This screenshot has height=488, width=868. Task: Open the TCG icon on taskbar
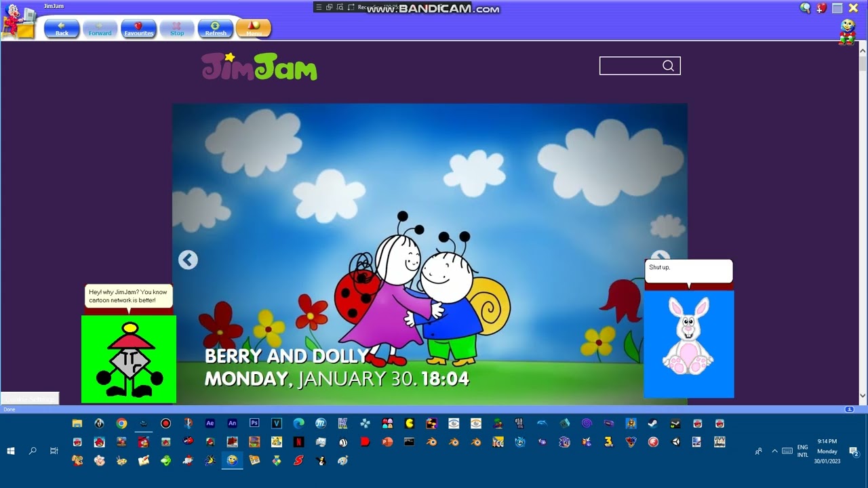(x=498, y=442)
